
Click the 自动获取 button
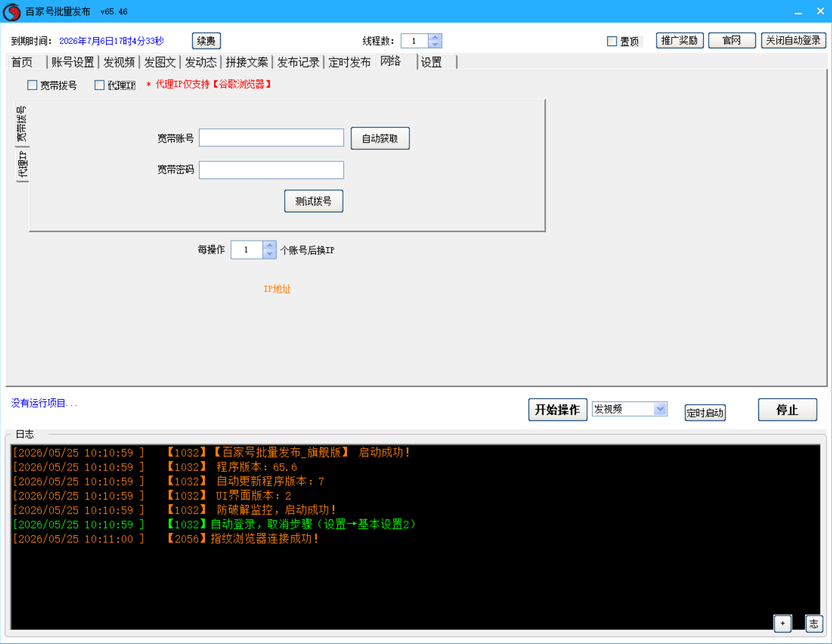380,138
